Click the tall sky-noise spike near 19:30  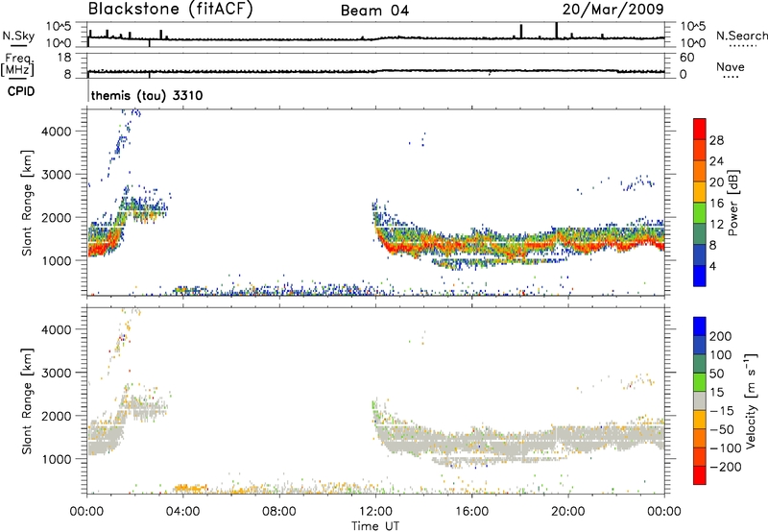tap(557, 30)
